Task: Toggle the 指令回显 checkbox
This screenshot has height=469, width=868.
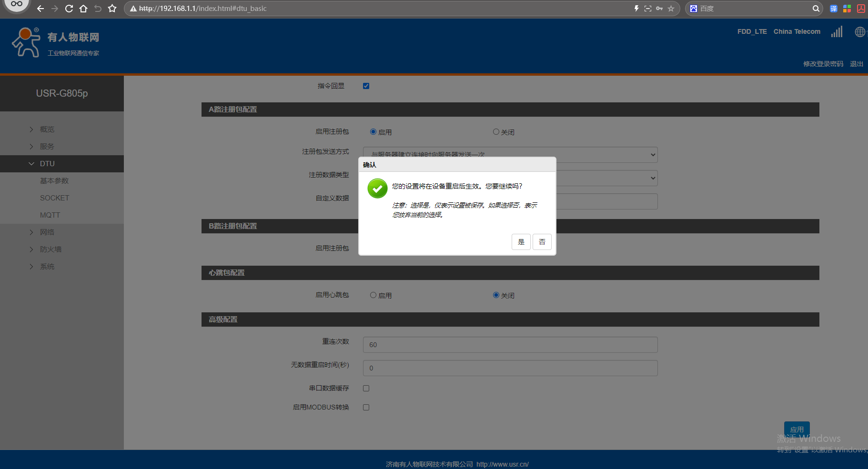Action: click(366, 86)
